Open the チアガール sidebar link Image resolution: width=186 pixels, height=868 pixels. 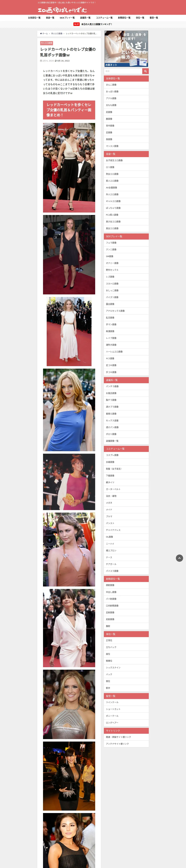tap(126, 564)
